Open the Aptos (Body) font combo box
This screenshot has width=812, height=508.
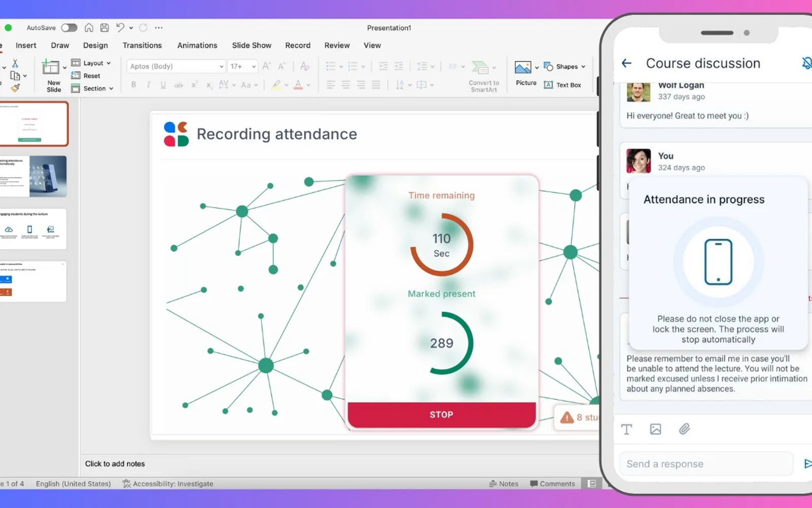pos(176,67)
